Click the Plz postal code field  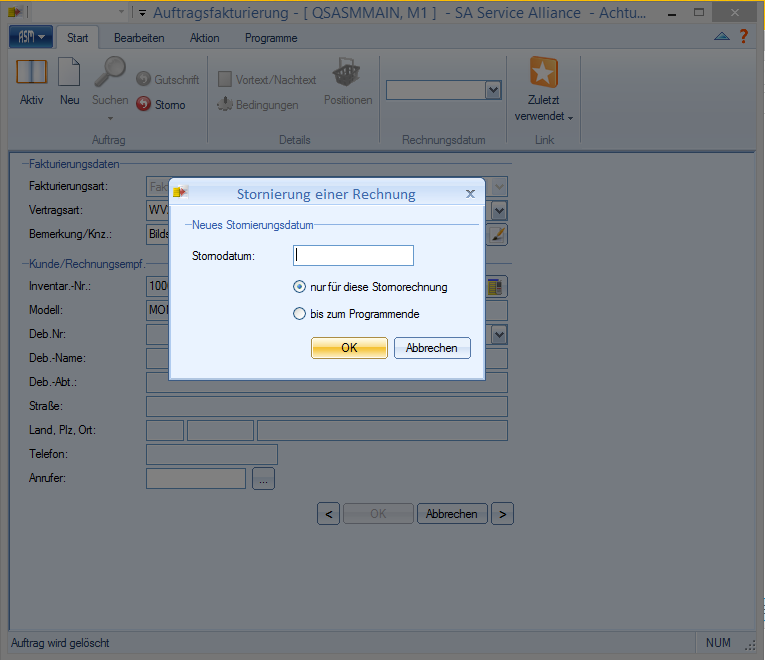click(221, 430)
